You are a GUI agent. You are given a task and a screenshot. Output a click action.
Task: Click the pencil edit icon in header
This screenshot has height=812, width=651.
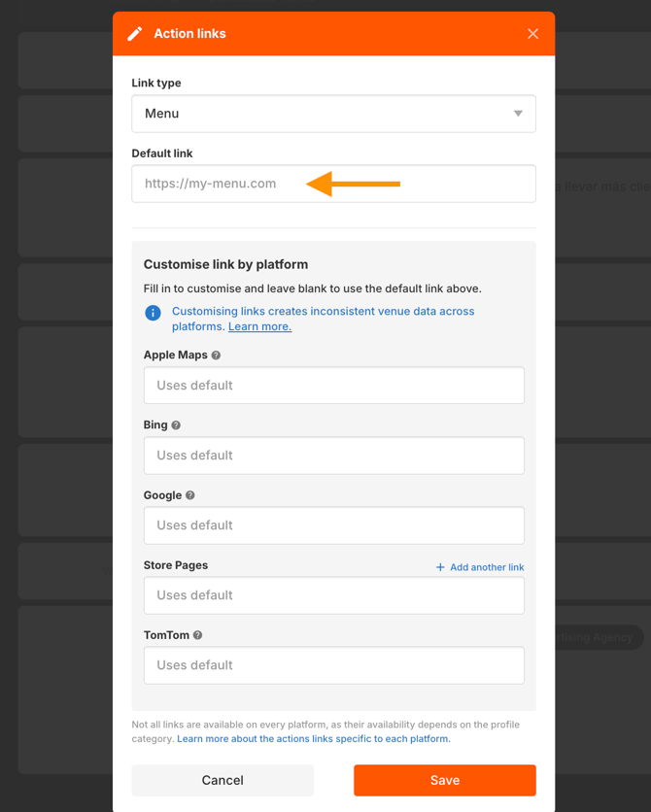click(135, 34)
